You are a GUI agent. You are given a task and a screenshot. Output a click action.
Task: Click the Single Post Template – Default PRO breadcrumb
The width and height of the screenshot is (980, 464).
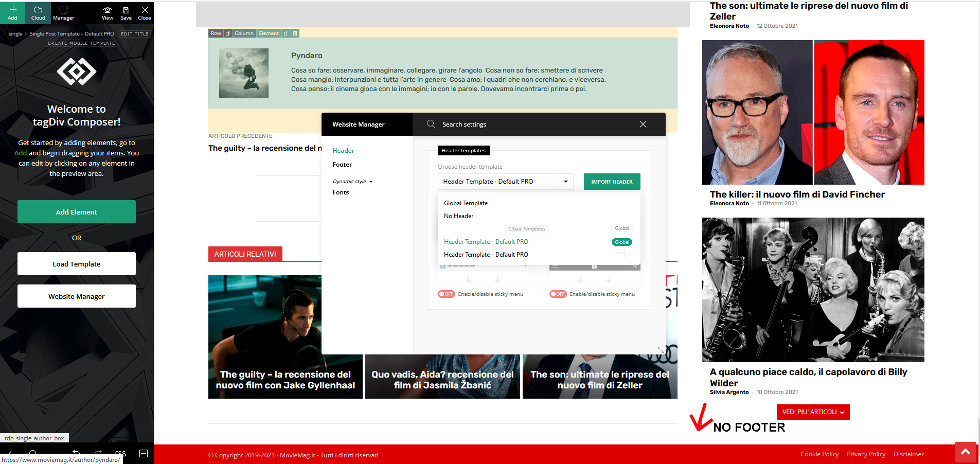coord(72,34)
